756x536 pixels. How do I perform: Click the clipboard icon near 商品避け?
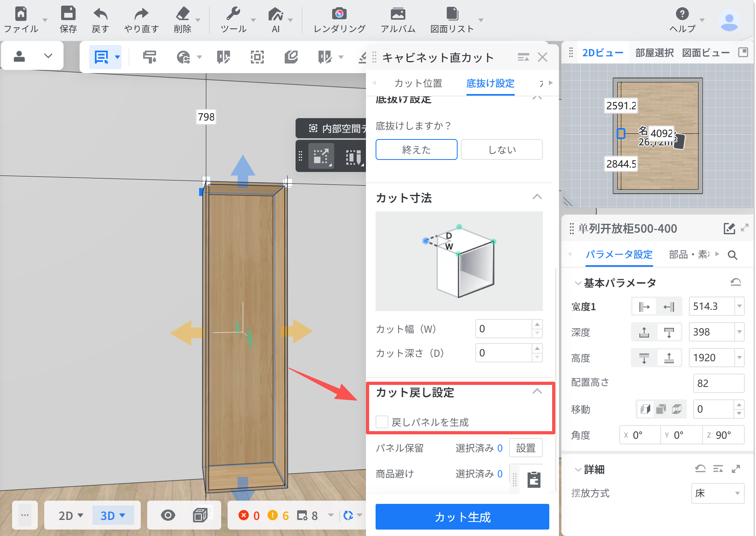(534, 479)
